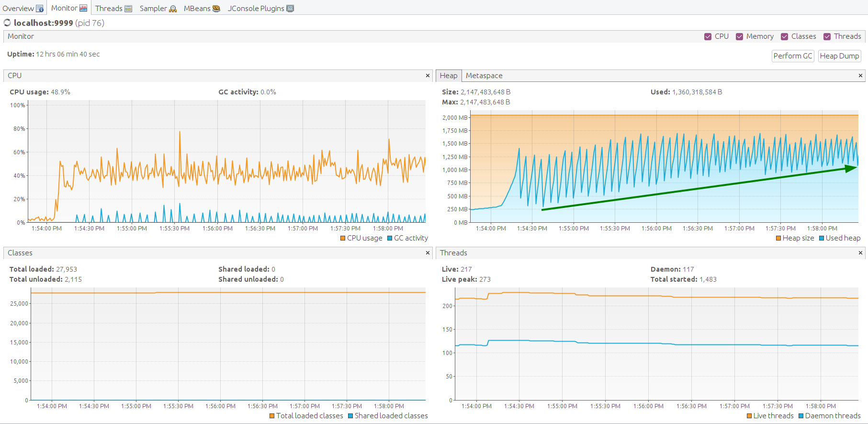The image size is (868, 424).
Task: Hide the Classes chart panel
Action: [428, 253]
